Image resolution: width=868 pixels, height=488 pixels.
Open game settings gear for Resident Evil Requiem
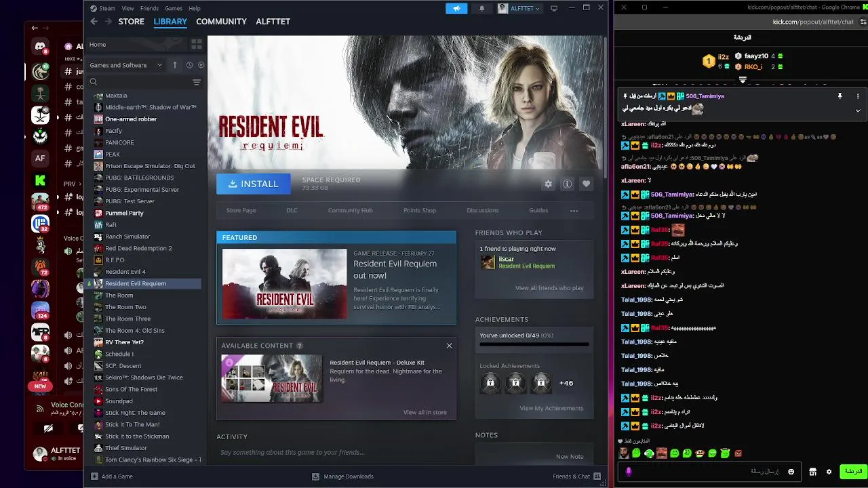point(548,184)
